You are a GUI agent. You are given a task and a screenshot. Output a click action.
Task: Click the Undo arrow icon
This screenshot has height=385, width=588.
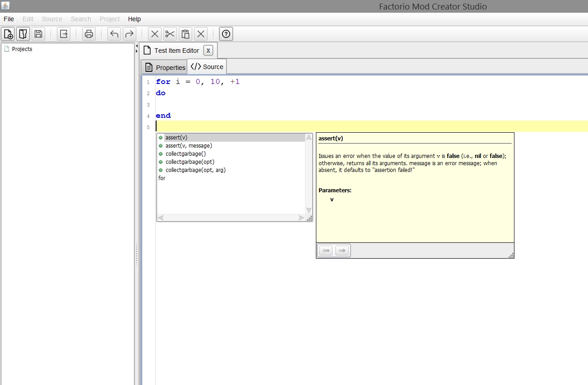114,34
